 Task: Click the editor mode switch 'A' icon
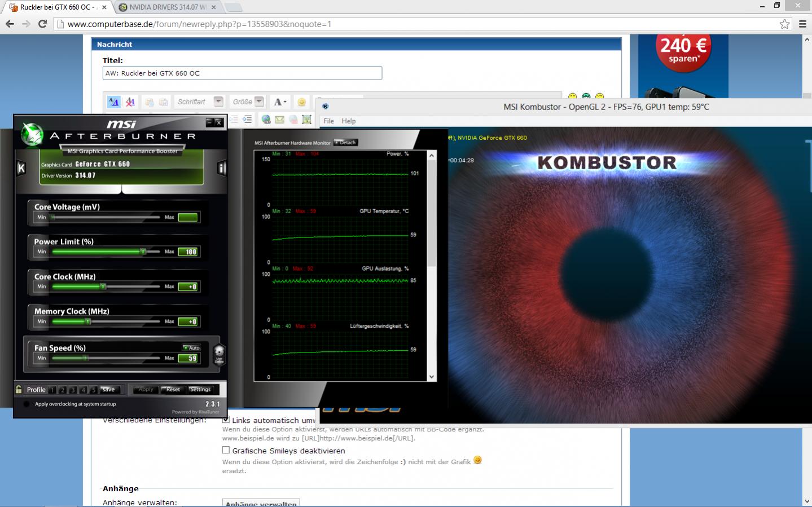114,102
